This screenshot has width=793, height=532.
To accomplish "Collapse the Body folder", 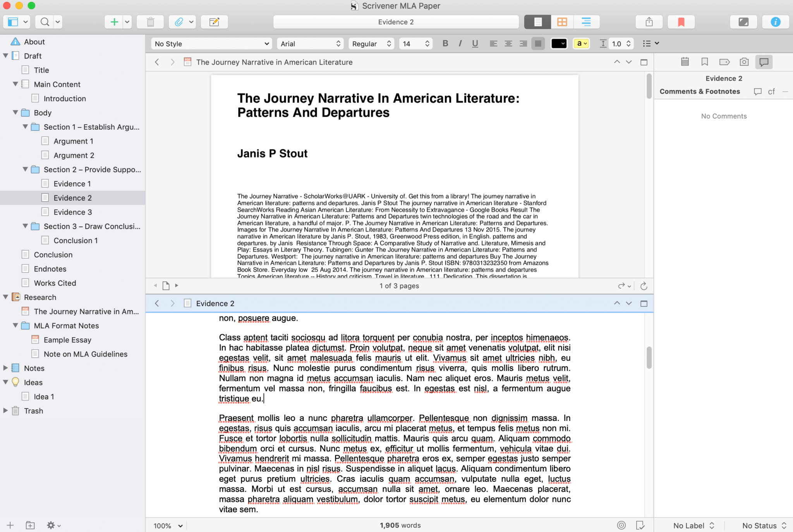I will point(15,112).
